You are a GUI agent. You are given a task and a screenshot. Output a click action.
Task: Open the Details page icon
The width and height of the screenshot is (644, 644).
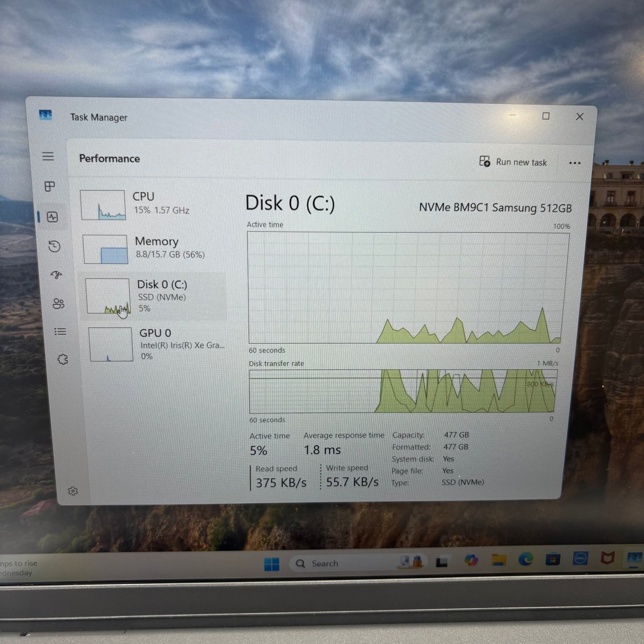60,332
